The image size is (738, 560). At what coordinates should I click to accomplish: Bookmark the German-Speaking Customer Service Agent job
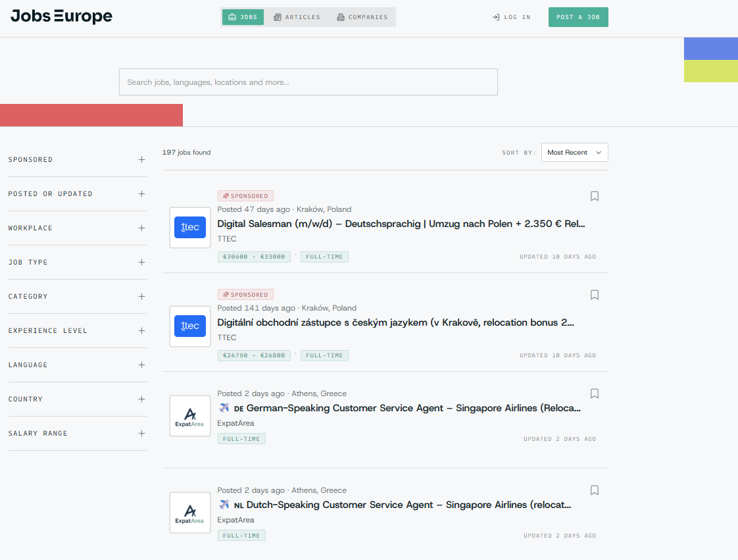pos(595,394)
